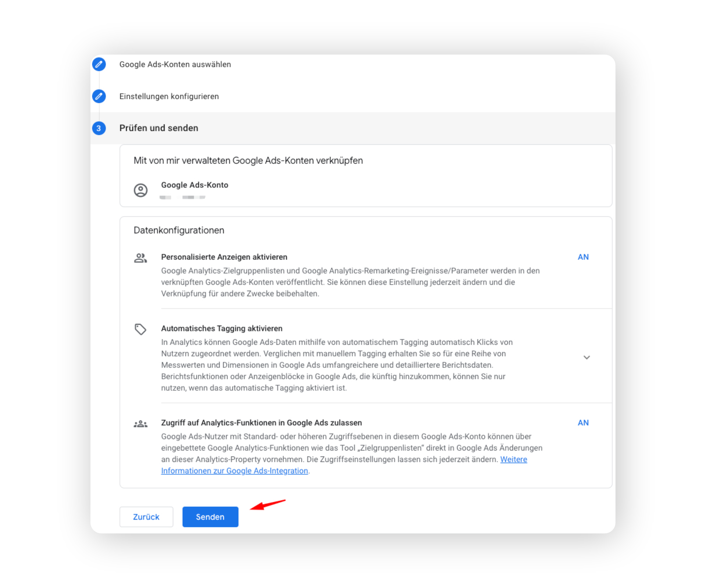Toggle the AN status for Personalisierte Anzeigen aktivieren
The image size is (706, 588).
click(x=583, y=257)
